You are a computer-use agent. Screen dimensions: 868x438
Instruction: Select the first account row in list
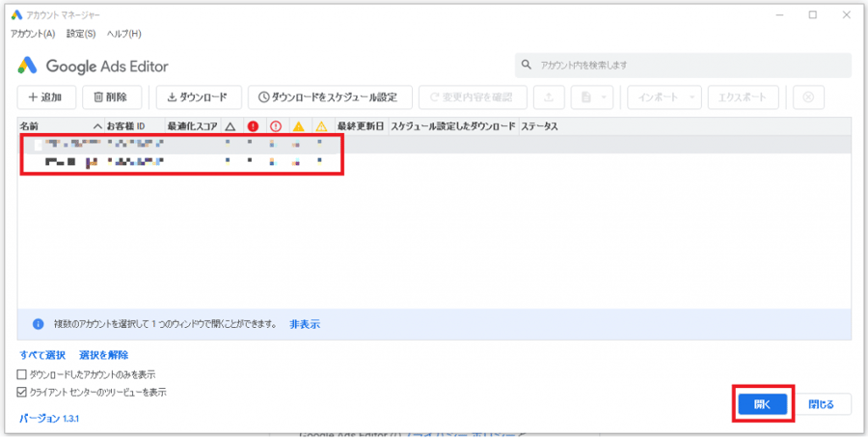pos(435,145)
